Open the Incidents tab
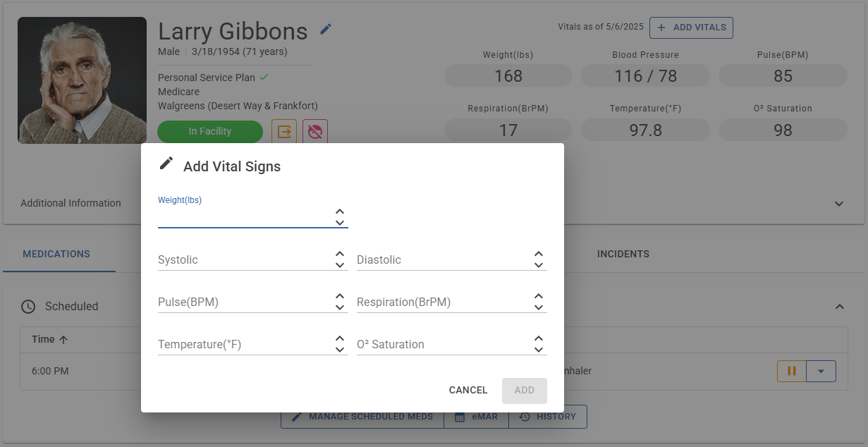The width and height of the screenshot is (868, 447). pos(623,254)
